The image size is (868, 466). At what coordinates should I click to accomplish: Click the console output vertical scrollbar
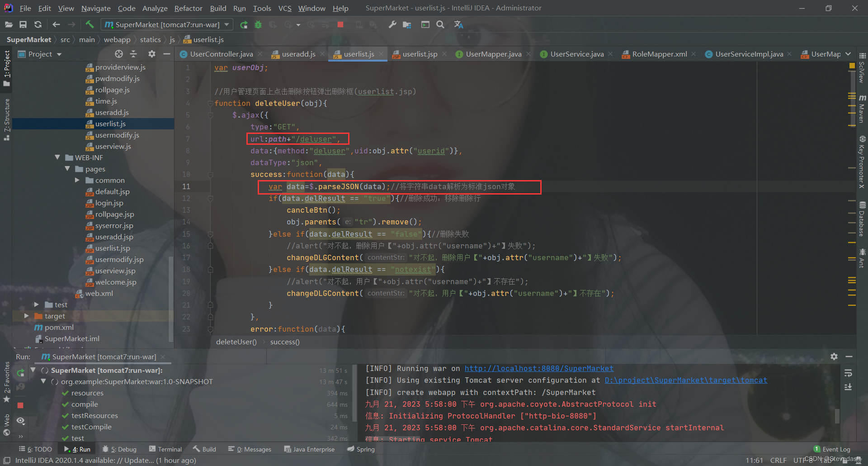tap(837, 415)
